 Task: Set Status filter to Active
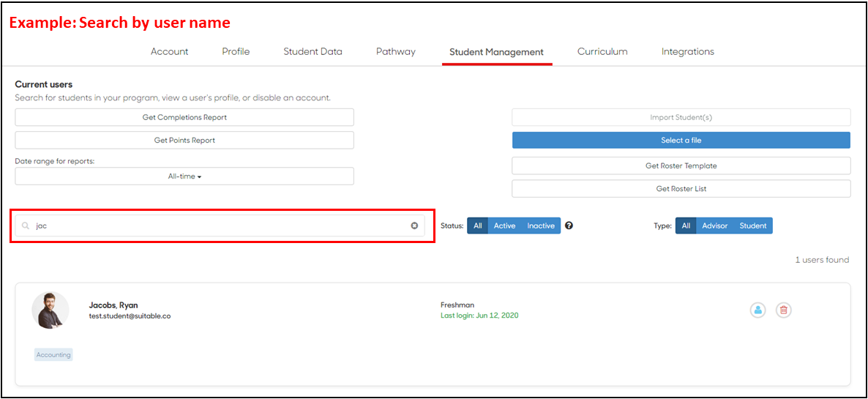pyautogui.click(x=504, y=225)
